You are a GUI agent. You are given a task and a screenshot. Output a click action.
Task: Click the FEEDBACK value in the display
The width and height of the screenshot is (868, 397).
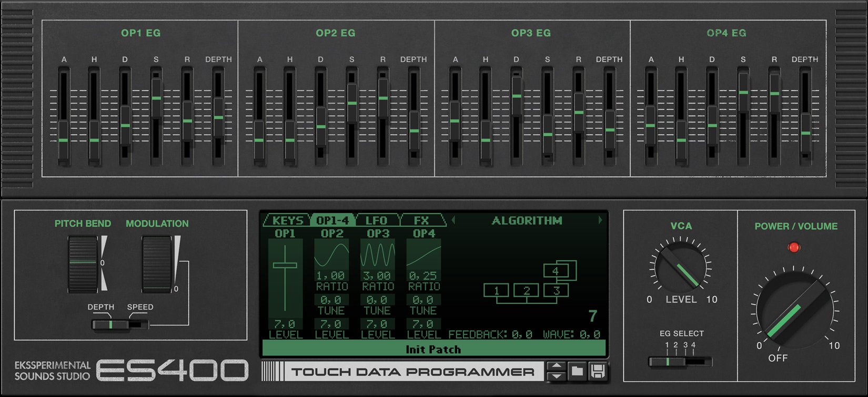click(522, 334)
